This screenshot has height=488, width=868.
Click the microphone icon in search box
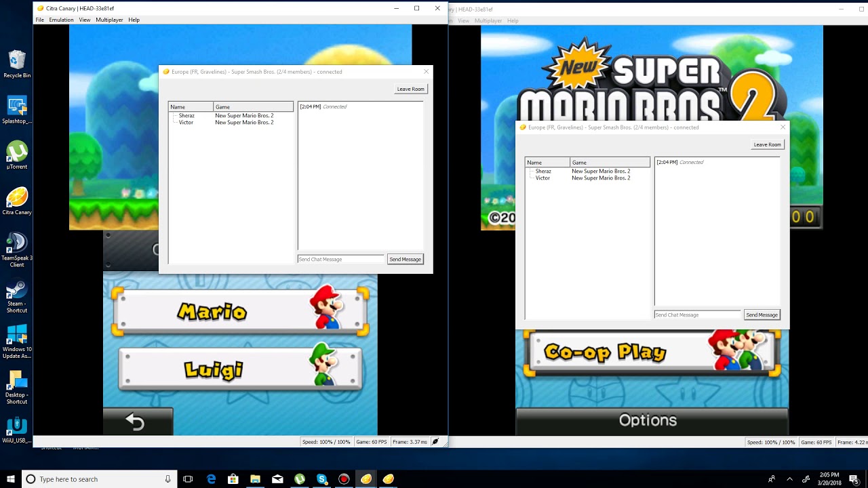(168, 479)
